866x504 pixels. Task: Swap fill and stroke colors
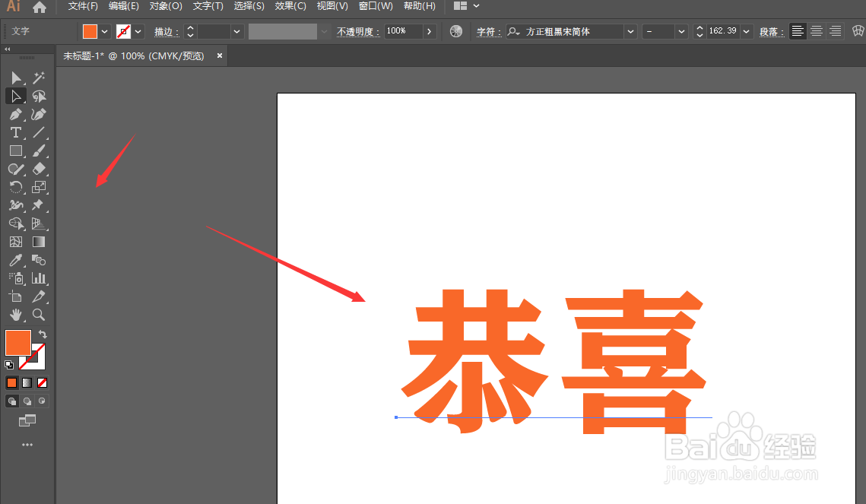tap(43, 334)
